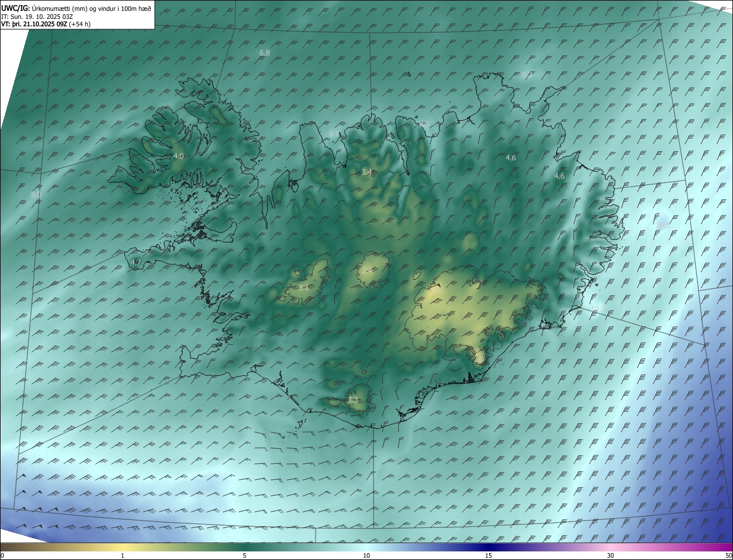Click the 6.8 value label on the map
The image size is (733, 560).
pos(265,53)
